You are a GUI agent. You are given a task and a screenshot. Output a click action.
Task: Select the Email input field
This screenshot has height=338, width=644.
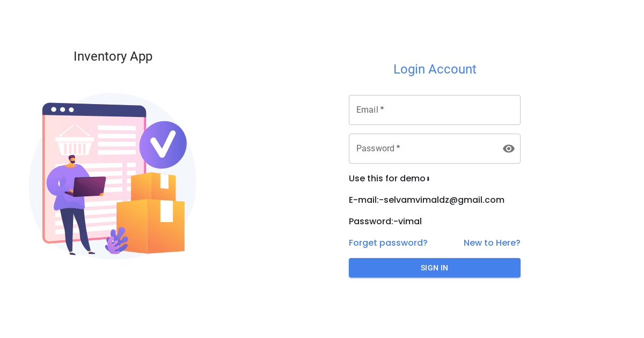pos(435,109)
